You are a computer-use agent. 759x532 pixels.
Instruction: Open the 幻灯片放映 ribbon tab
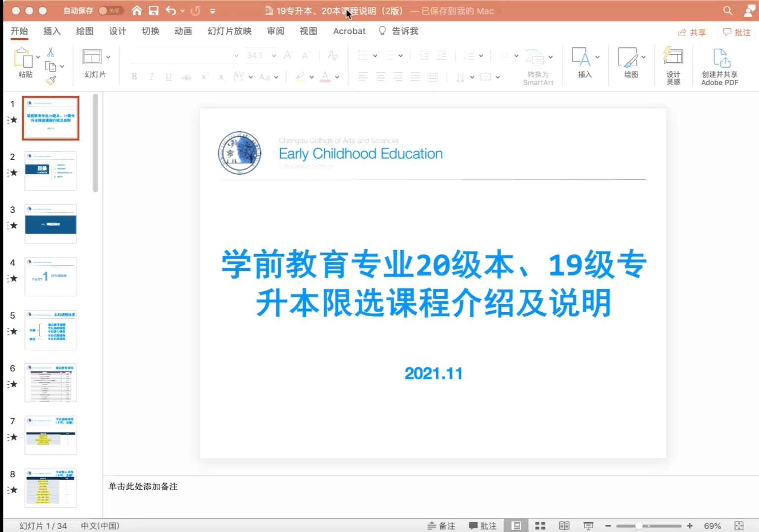click(229, 31)
